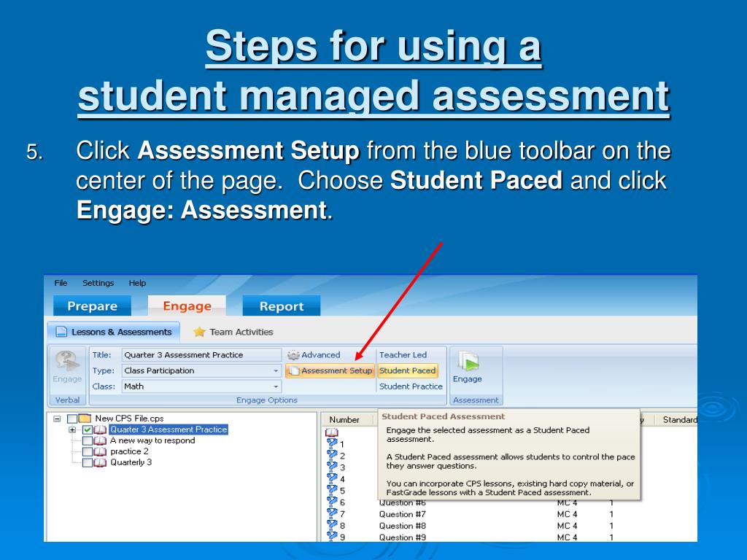Select the Team Activities subtab

pos(233,332)
